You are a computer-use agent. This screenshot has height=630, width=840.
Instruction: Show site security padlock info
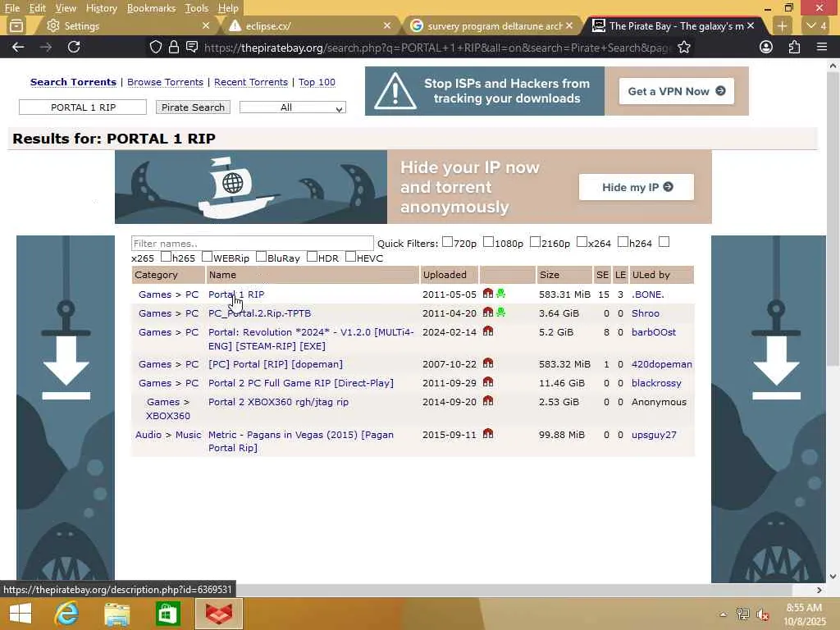click(x=174, y=47)
